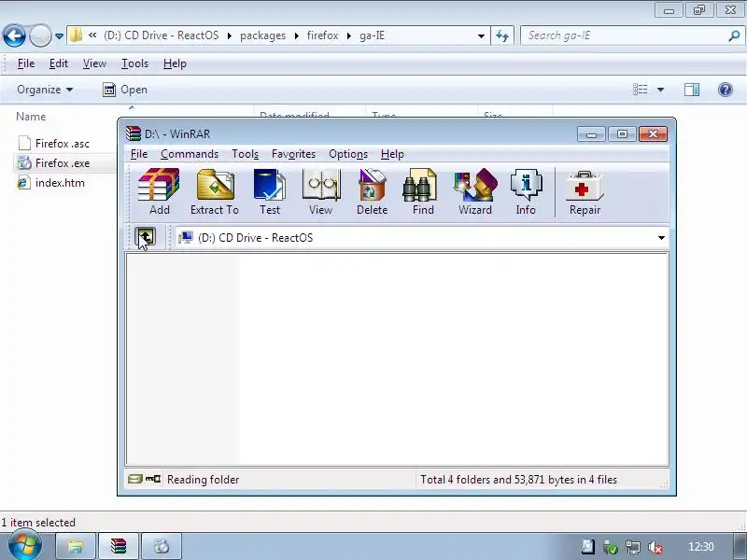The image size is (747, 560).
Task: Open WinRAR Tools menu
Action: (245, 154)
